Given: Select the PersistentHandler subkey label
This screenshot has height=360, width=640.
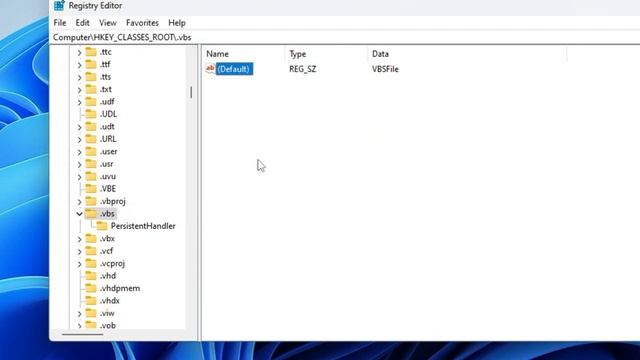Looking at the screenshot, I should pos(143,226).
